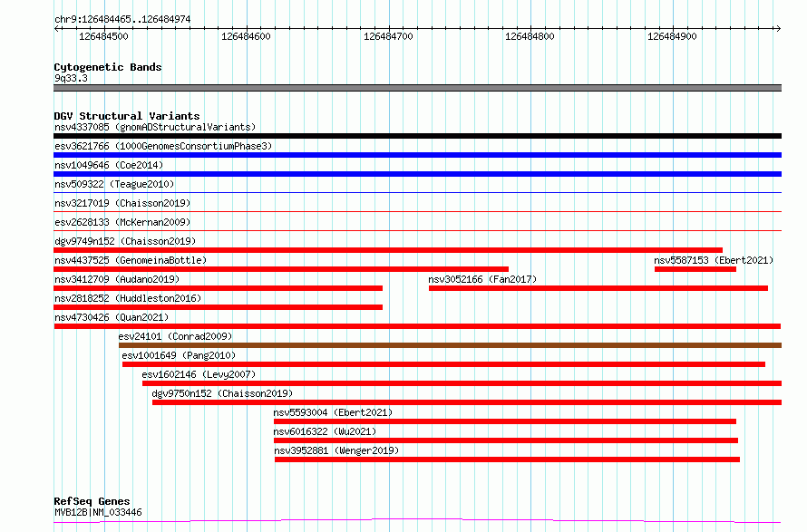807x532 pixels.
Task: Click the blue esv3621766 variant bar
Action: [417, 155]
